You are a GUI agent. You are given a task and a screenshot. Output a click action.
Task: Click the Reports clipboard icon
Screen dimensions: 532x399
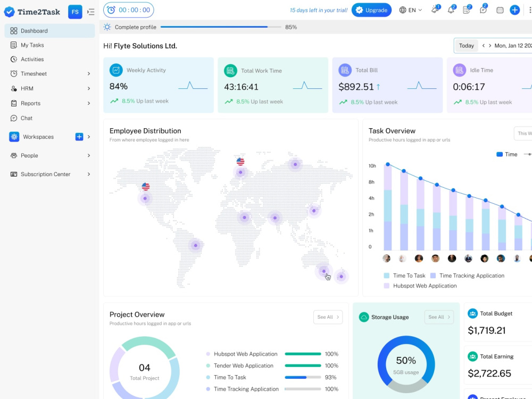click(x=14, y=104)
